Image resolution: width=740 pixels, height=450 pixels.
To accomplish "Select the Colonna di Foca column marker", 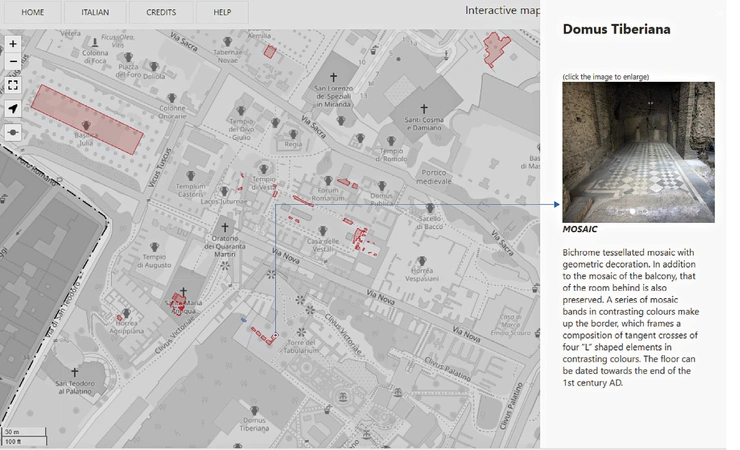I will click(96, 43).
